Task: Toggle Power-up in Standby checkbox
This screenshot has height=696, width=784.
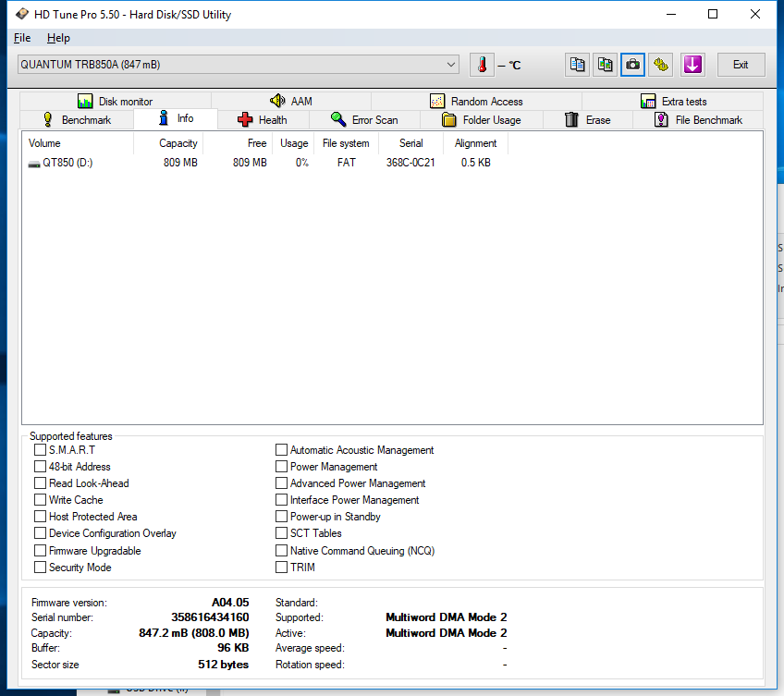Action: pyautogui.click(x=281, y=516)
